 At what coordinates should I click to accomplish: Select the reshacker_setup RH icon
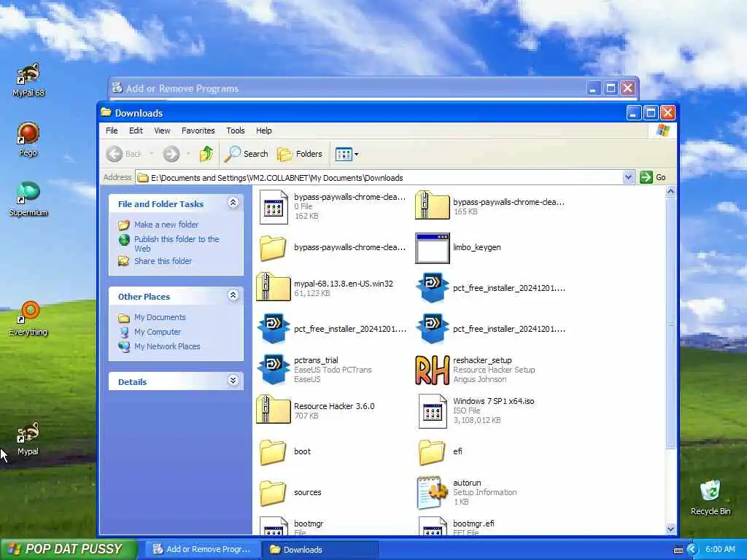[x=432, y=370]
